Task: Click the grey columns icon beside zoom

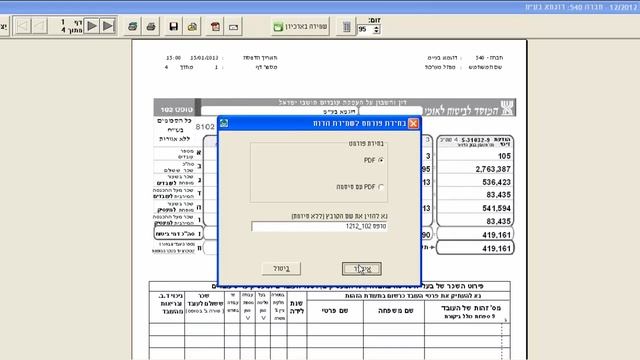Action: (347, 27)
